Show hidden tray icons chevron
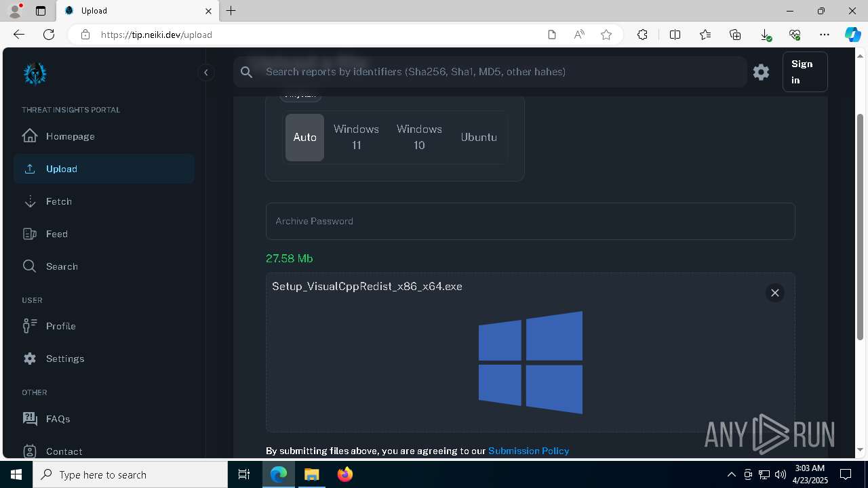The width and height of the screenshot is (868, 488). [x=732, y=474]
